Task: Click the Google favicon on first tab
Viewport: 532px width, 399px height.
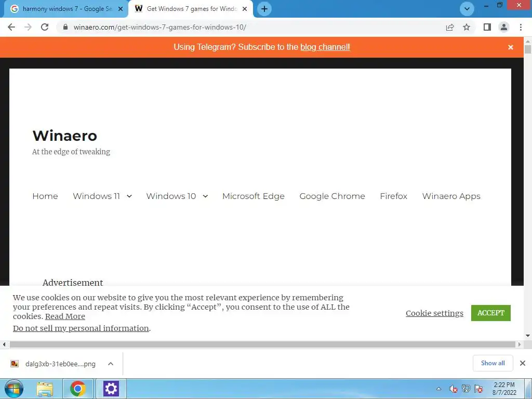Action: coord(14,9)
